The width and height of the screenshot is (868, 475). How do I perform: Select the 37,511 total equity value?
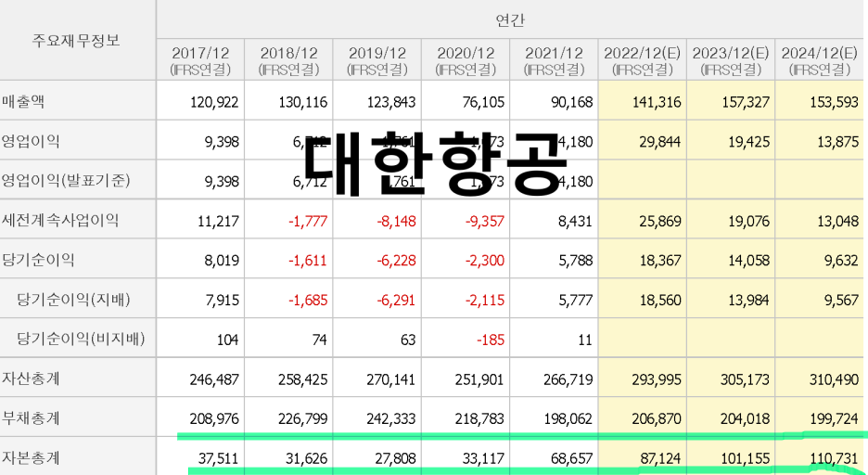pos(218,459)
